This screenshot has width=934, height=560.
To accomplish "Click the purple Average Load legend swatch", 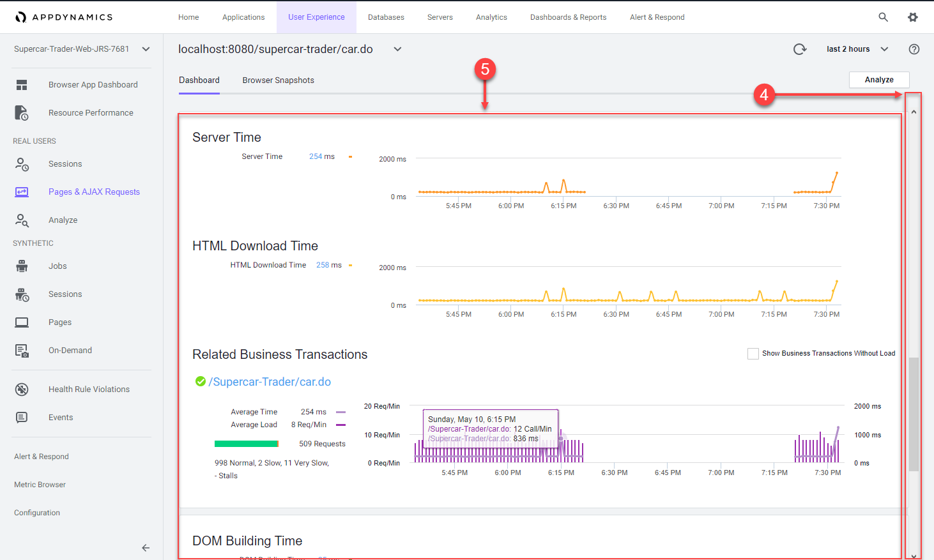I will click(x=341, y=425).
